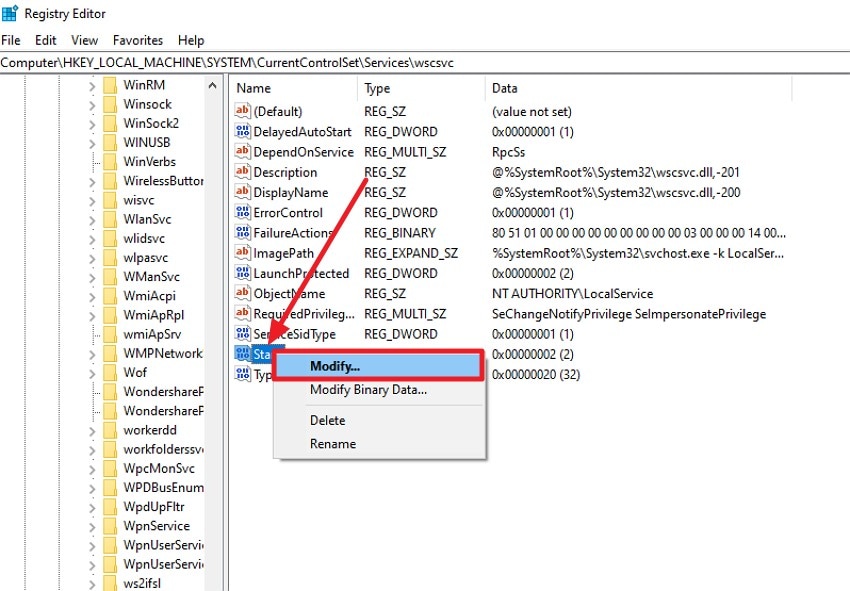Expand the wlidsvc tree node

point(92,239)
